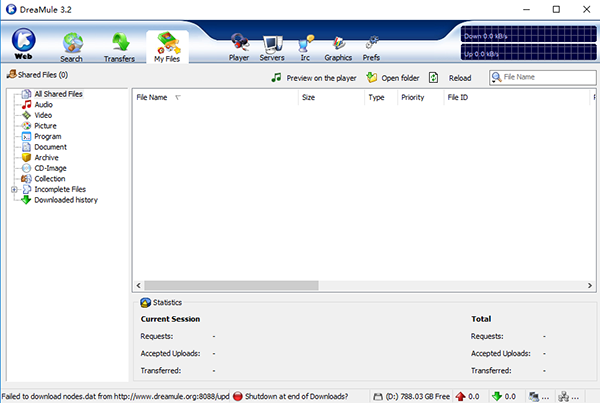This screenshot has height=403, width=600.
Task: Type in the File Name search field
Action: 545,77
